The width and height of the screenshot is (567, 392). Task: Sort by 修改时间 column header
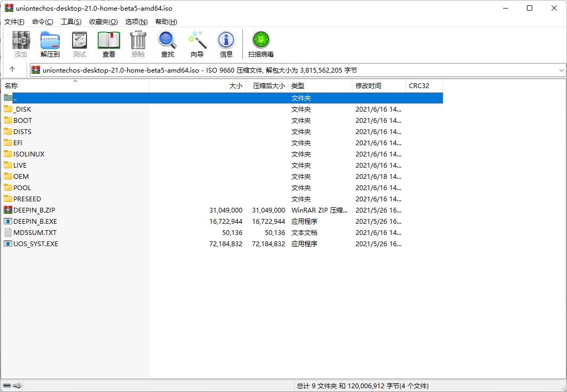(368, 85)
